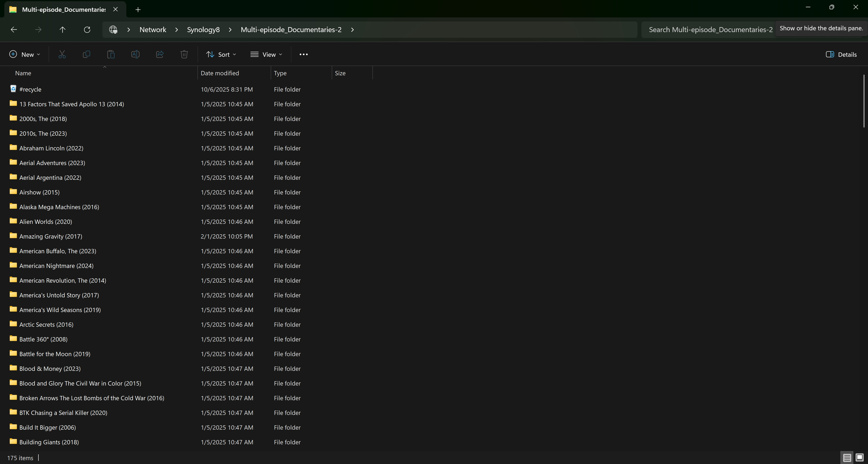Viewport: 868px width, 464px height.
Task: Toggle the Details pane button
Action: click(x=841, y=54)
